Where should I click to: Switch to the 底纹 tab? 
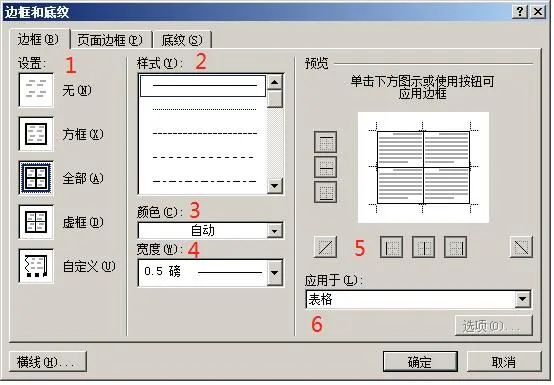pos(182,40)
